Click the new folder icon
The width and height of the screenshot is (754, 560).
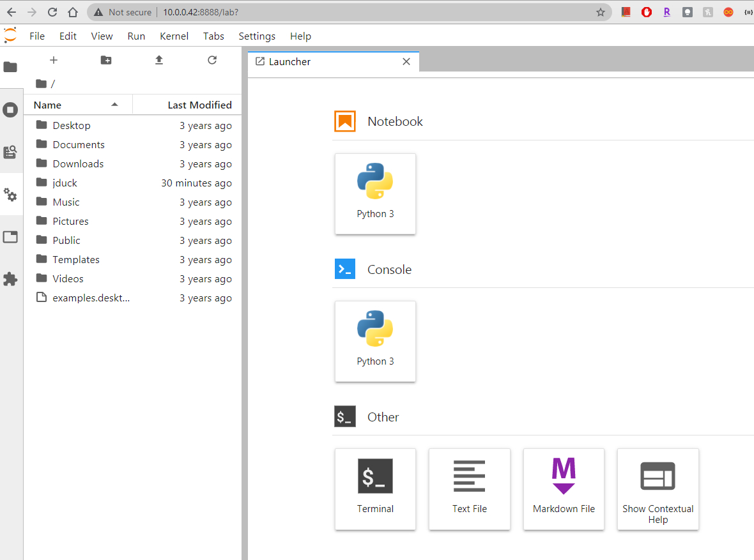click(x=105, y=59)
